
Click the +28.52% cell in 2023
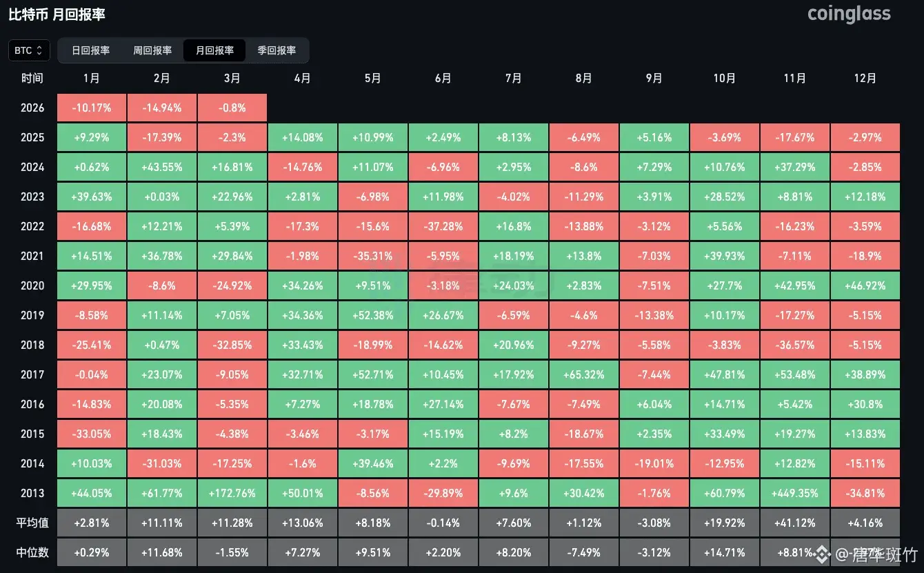(x=725, y=197)
